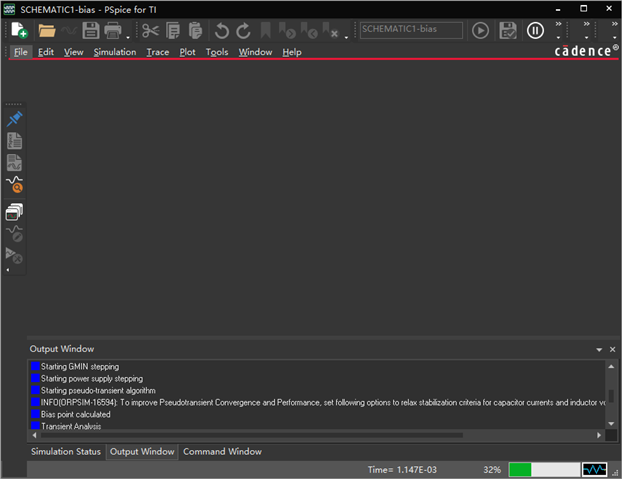
Task: Select the INFO(ORPSIM-16594) message line
Action: coord(318,402)
